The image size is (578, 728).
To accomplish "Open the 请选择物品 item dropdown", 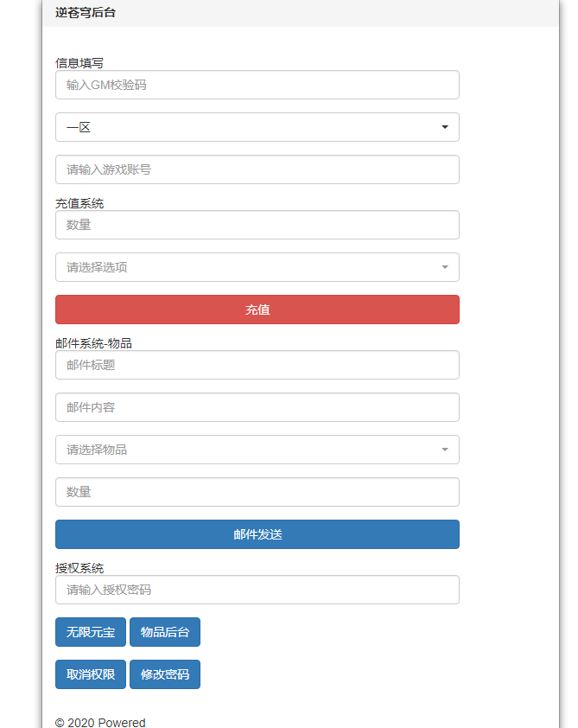I will [257, 450].
